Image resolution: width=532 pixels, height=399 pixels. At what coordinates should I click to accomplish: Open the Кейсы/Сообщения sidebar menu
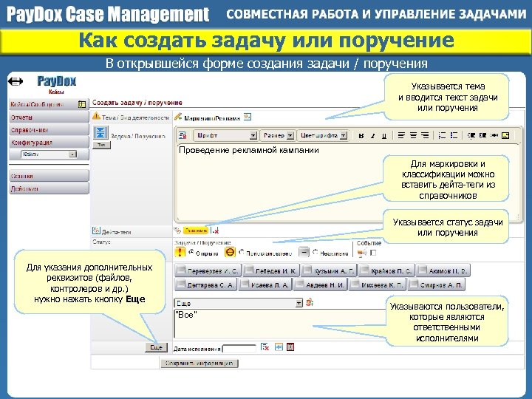coord(49,104)
